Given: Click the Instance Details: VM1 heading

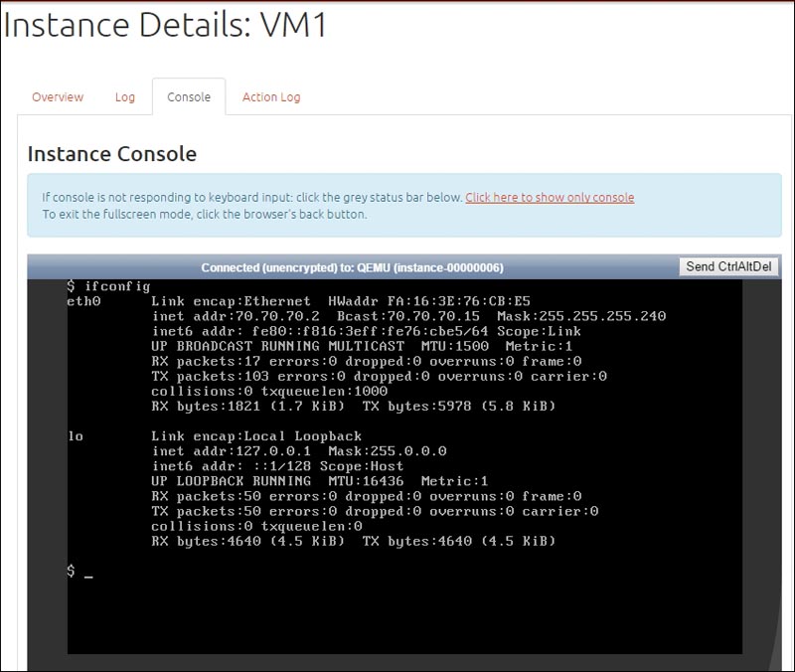Looking at the screenshot, I should click(x=165, y=24).
